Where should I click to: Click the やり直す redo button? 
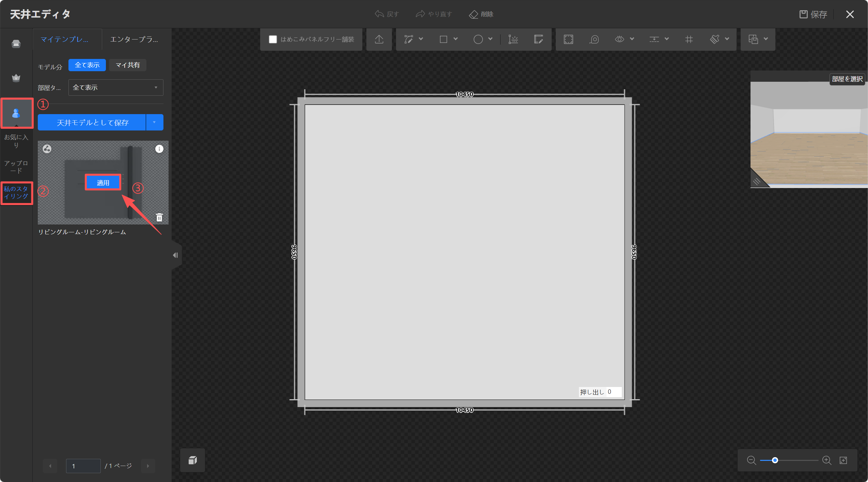(x=433, y=14)
